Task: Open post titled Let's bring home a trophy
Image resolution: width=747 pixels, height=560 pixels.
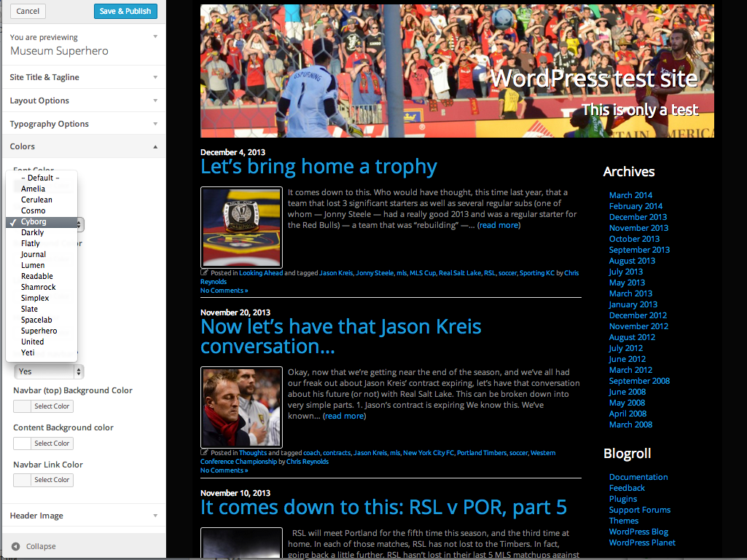Action: (x=318, y=167)
